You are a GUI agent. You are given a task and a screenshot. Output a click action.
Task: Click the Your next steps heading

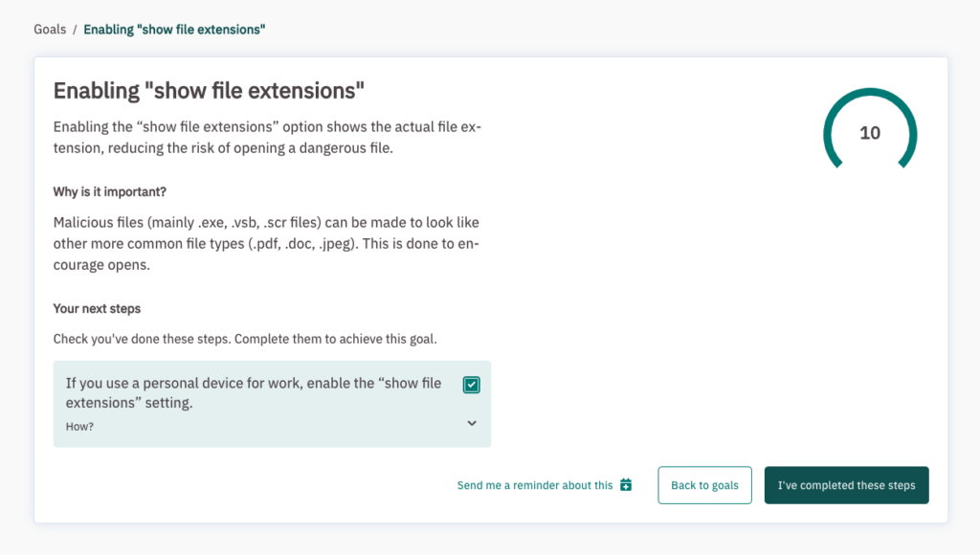(x=97, y=309)
